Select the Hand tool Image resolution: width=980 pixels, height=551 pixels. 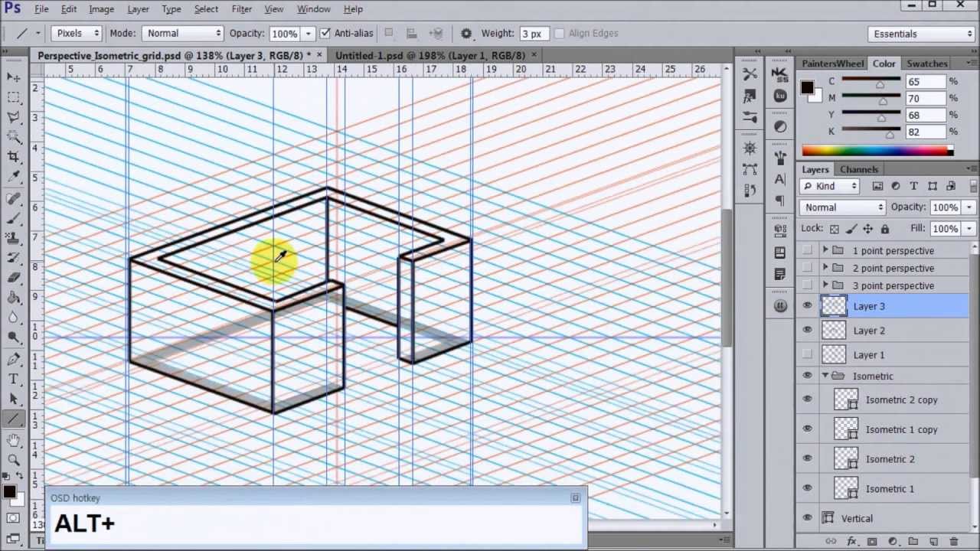coord(14,440)
